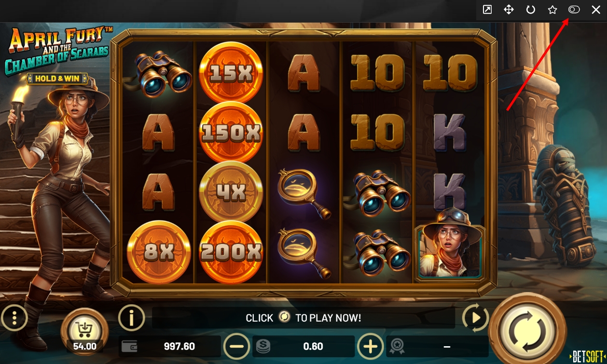
Task: Click the Betsoft logo
Action: point(588,356)
